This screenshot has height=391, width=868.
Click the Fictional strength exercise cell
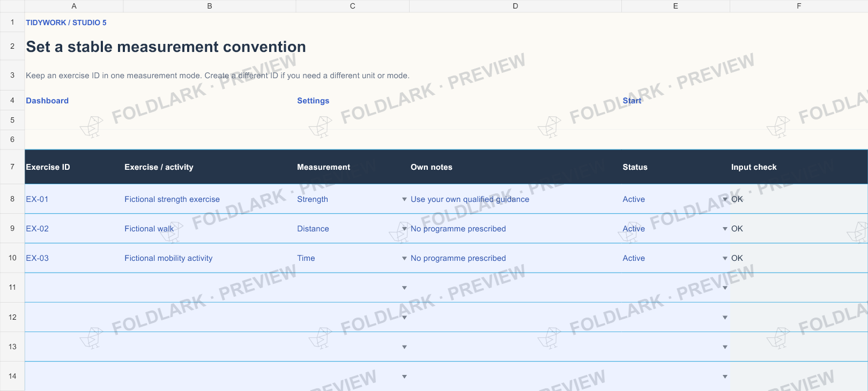point(210,199)
